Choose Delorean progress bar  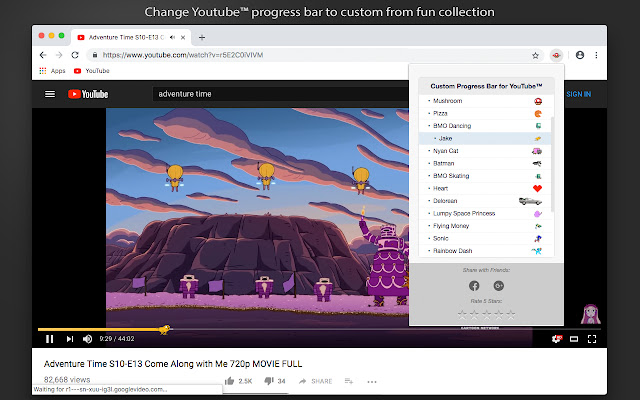485,201
